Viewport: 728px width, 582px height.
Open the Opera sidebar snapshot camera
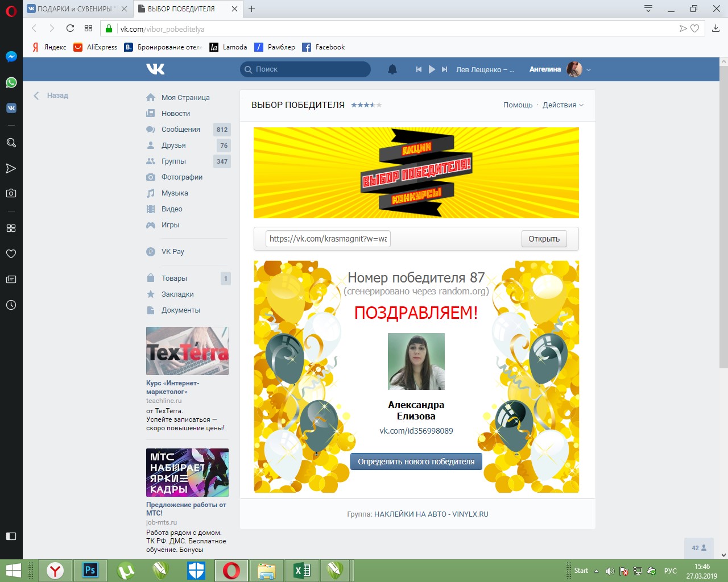11,193
